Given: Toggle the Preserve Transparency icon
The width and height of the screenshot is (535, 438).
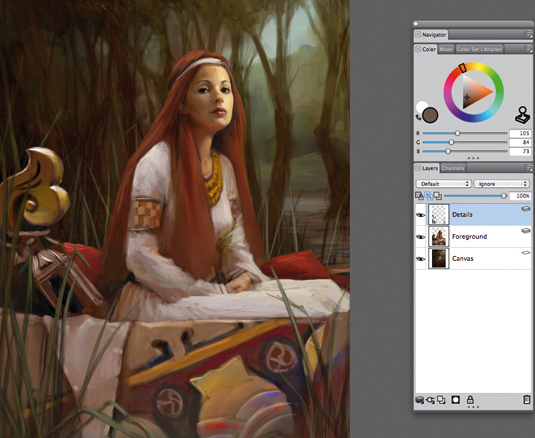Looking at the screenshot, I should pyautogui.click(x=419, y=196).
